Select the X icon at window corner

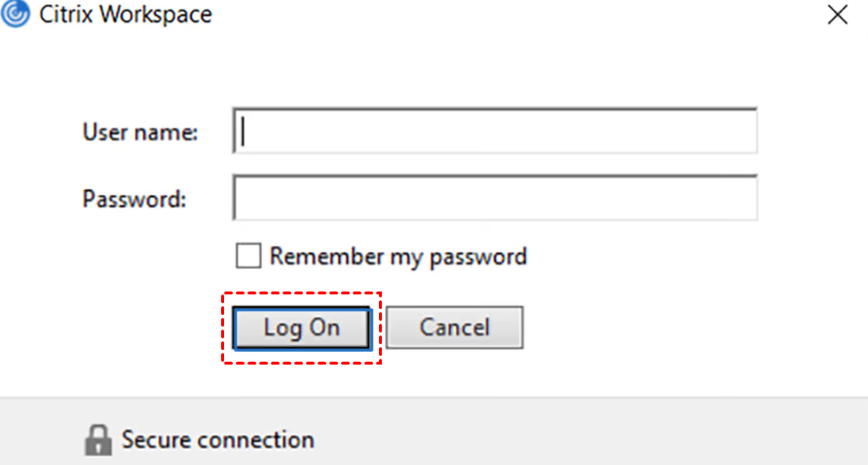[838, 15]
